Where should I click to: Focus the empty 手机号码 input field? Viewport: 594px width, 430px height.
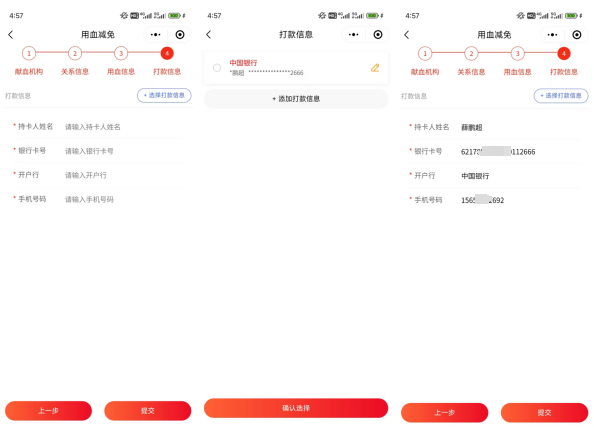tap(123, 200)
